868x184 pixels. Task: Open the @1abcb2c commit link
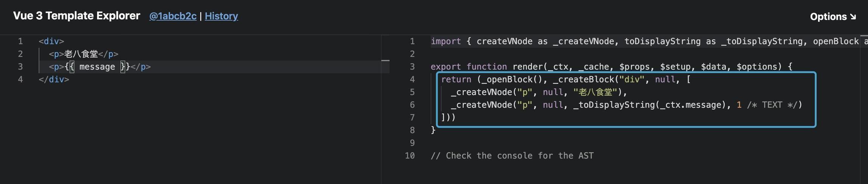tap(173, 16)
